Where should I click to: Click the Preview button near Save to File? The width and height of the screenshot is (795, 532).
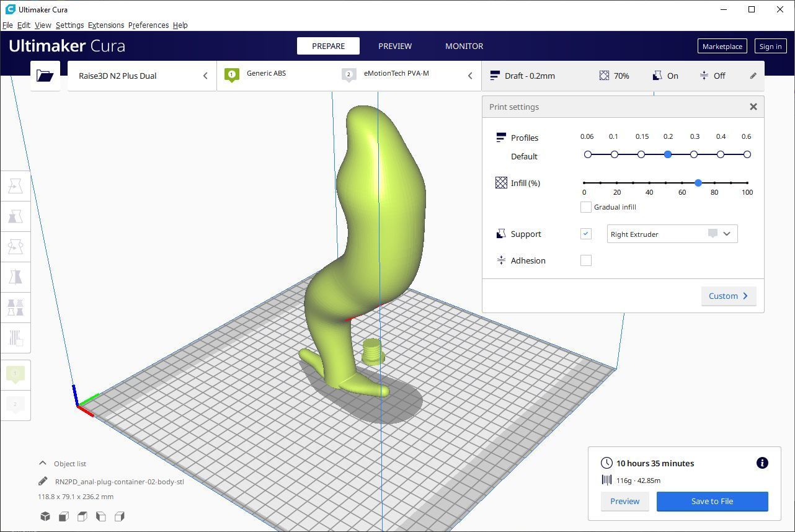point(624,501)
